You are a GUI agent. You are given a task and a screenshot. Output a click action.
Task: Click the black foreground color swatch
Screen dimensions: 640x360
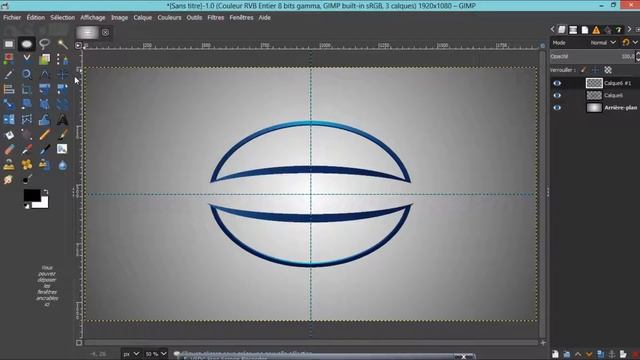click(31, 195)
